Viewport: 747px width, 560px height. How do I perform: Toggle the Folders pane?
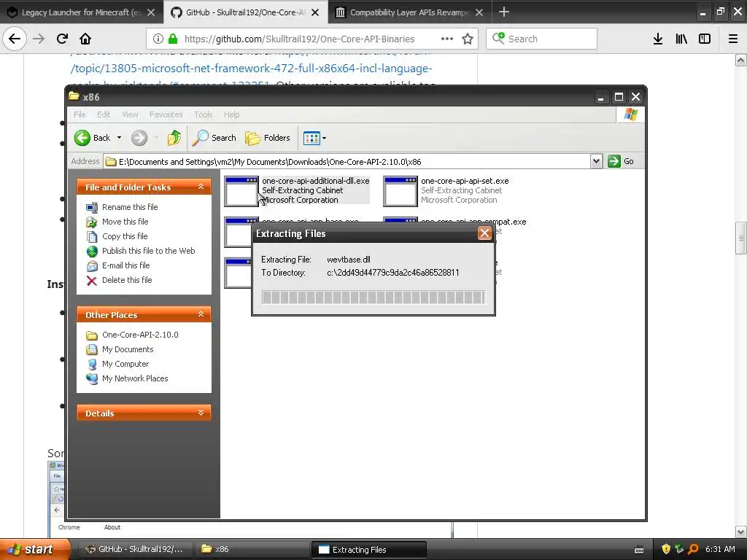click(267, 138)
